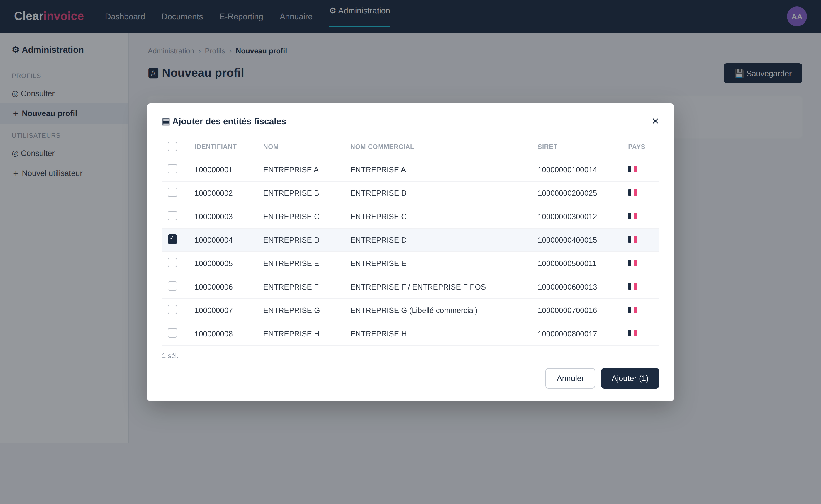Open the Dashboard tab
821x504 pixels.
[x=125, y=16]
